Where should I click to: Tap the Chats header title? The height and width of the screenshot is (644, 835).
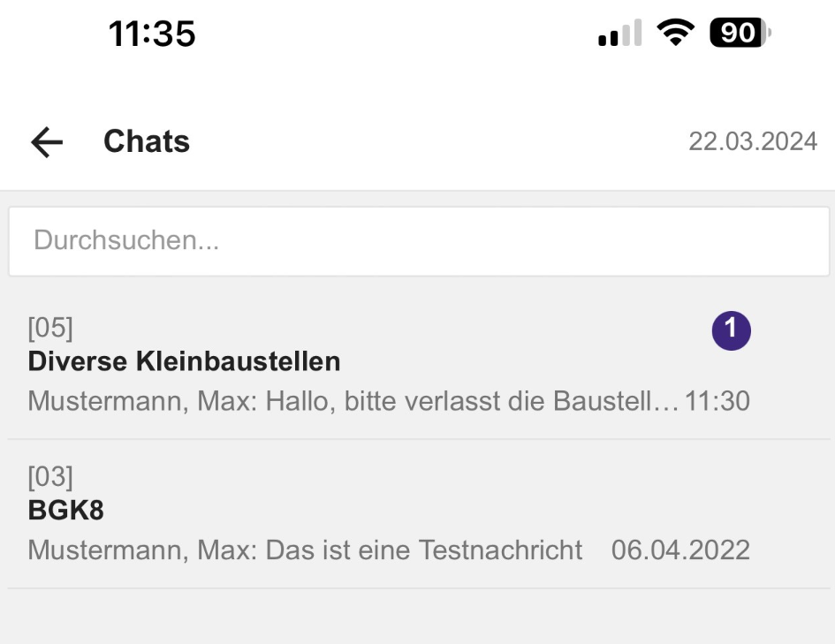[x=147, y=141]
